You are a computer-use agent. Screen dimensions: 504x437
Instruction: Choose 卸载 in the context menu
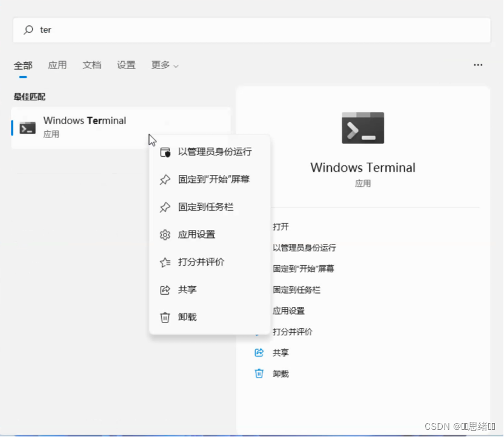[x=210, y=318]
